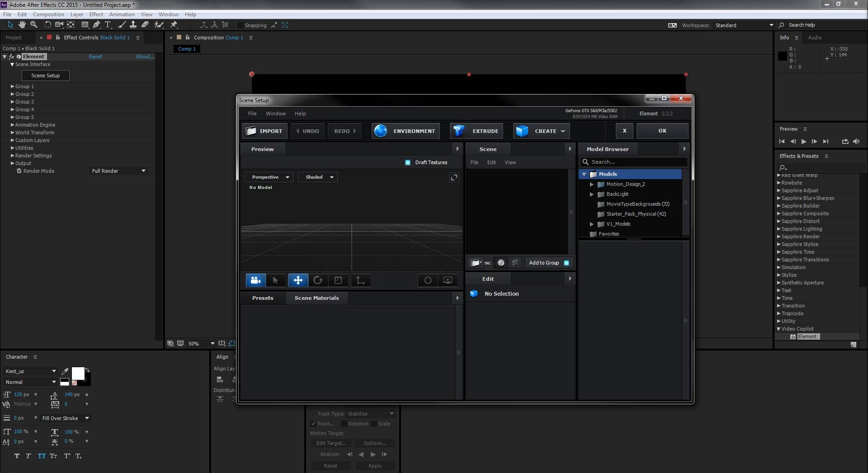Activate rotate tool in Element preview
The height and width of the screenshot is (473, 868).
(318, 280)
